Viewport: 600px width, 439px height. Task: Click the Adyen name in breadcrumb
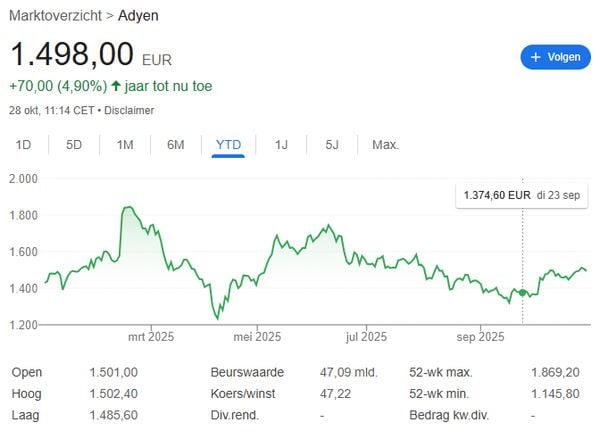click(x=137, y=16)
